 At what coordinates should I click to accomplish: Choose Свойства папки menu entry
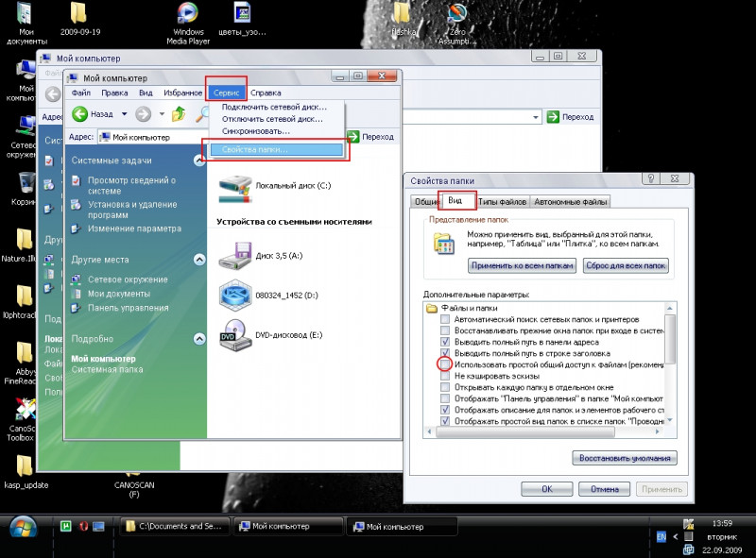pos(277,150)
